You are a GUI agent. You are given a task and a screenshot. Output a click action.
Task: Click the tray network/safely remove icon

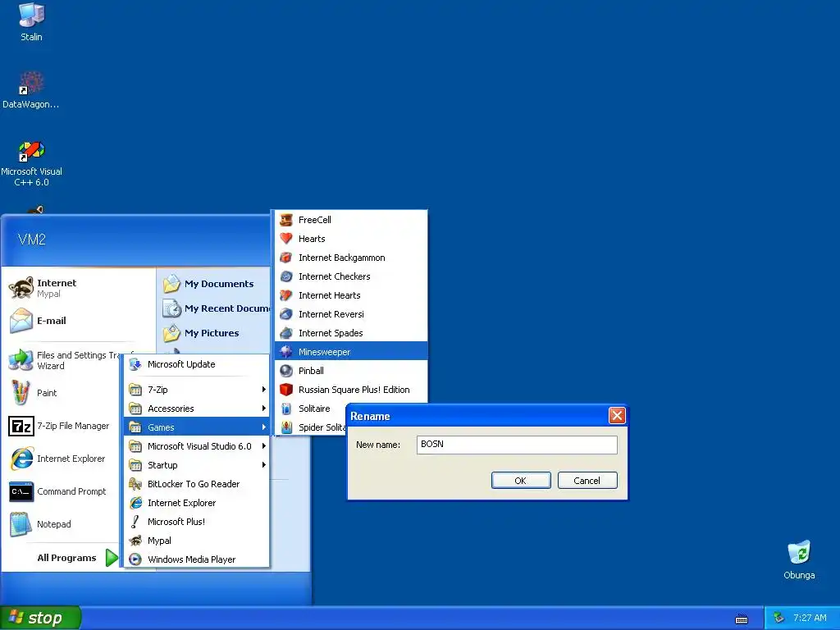click(x=779, y=618)
